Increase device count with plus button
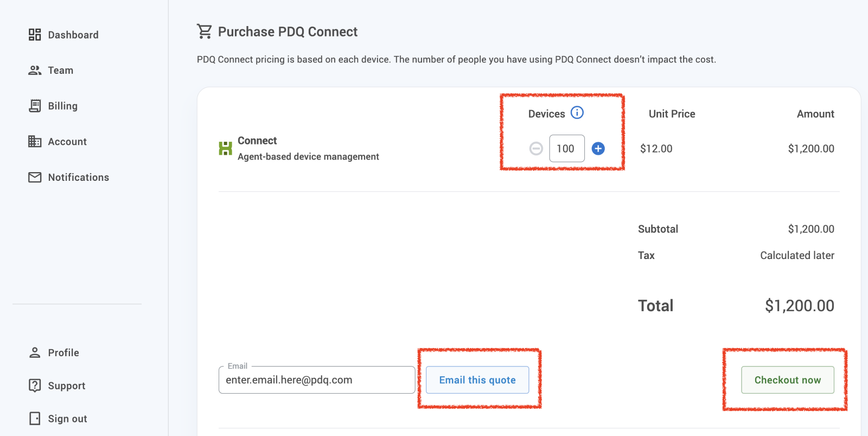 pyautogui.click(x=598, y=149)
